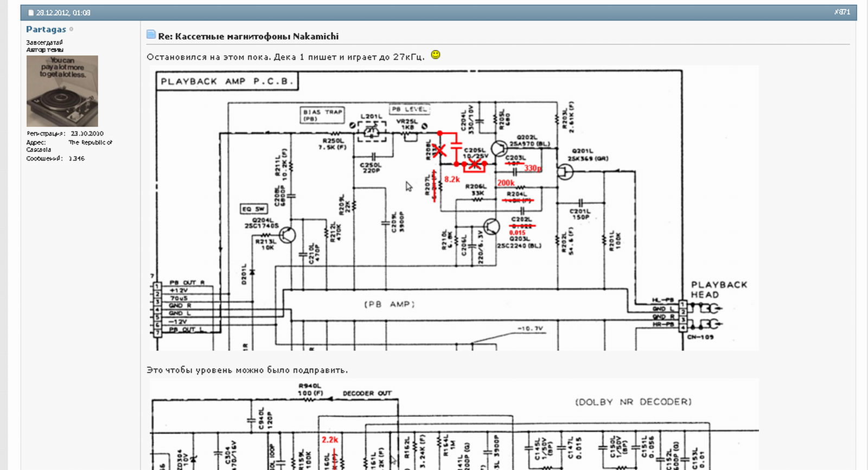Open the Partagas user profile

tap(46, 29)
